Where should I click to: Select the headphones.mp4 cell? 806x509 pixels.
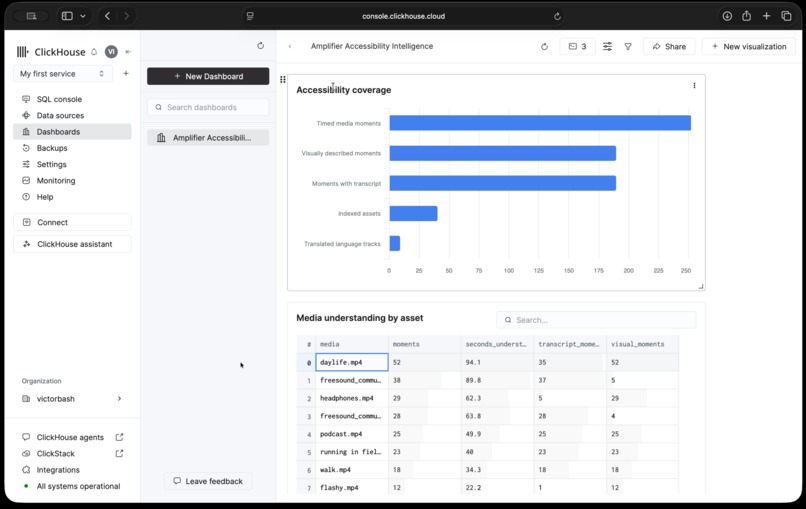point(352,398)
